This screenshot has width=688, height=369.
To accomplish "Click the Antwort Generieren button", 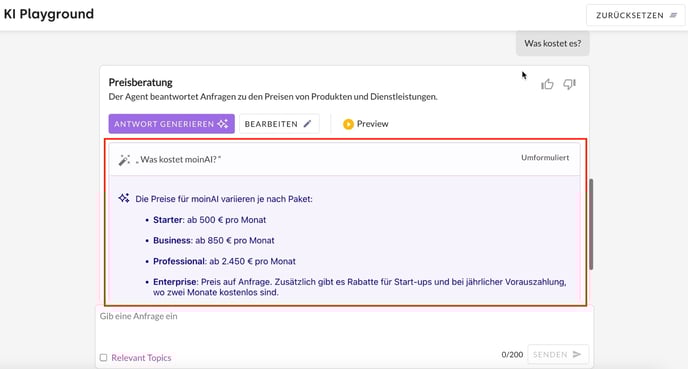I will click(172, 124).
